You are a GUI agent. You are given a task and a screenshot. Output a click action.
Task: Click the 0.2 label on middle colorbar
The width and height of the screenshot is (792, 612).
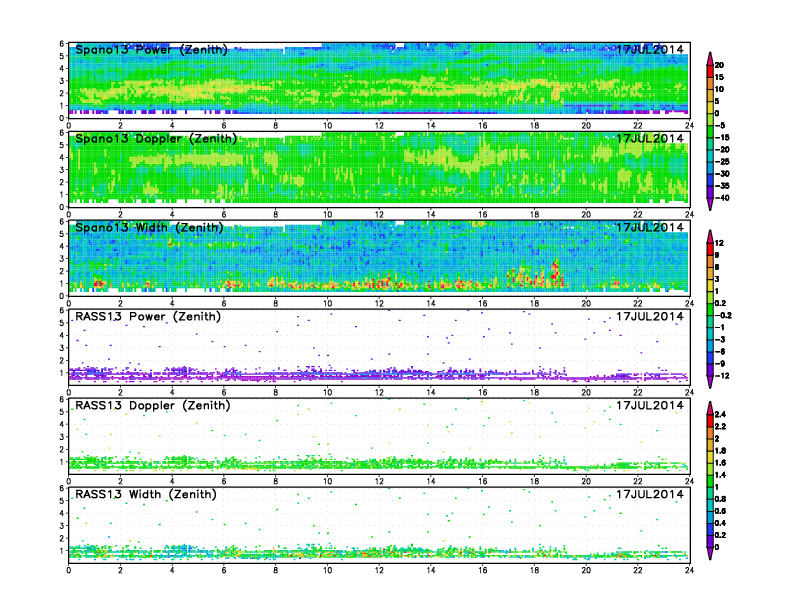point(721,303)
